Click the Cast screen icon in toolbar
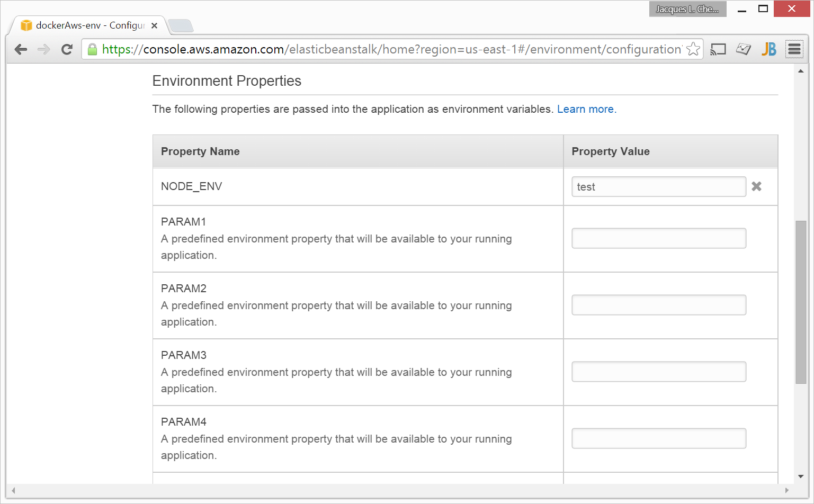 pos(718,49)
